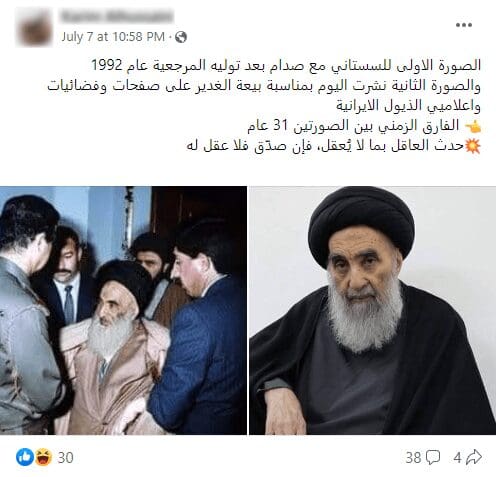This screenshot has width=496, height=477.
Task: Show the 38 comments
Action: pos(413,457)
